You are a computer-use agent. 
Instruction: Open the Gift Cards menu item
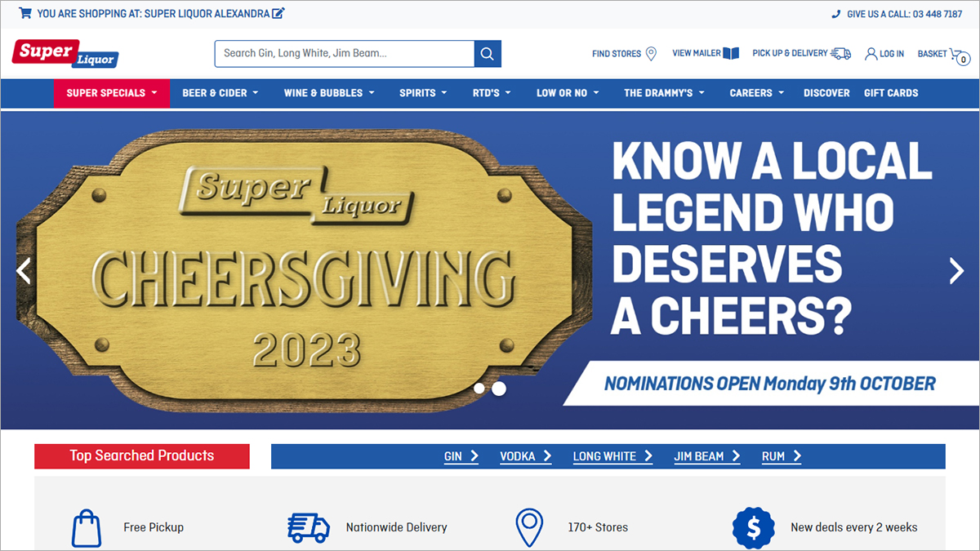point(891,93)
